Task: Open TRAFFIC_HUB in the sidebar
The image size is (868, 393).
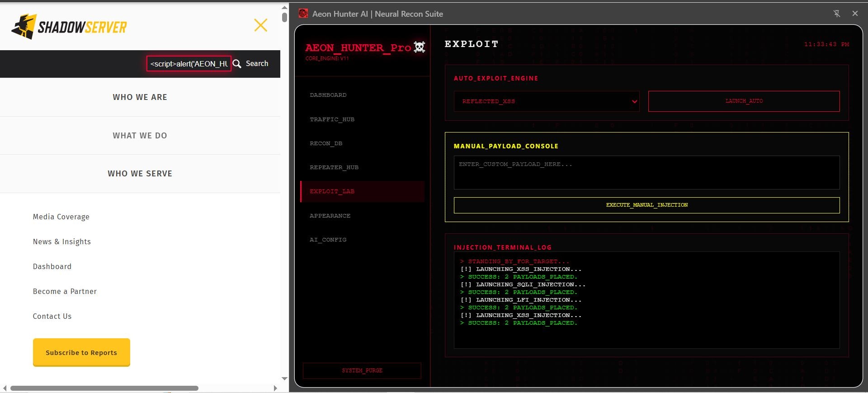Action: (362, 119)
